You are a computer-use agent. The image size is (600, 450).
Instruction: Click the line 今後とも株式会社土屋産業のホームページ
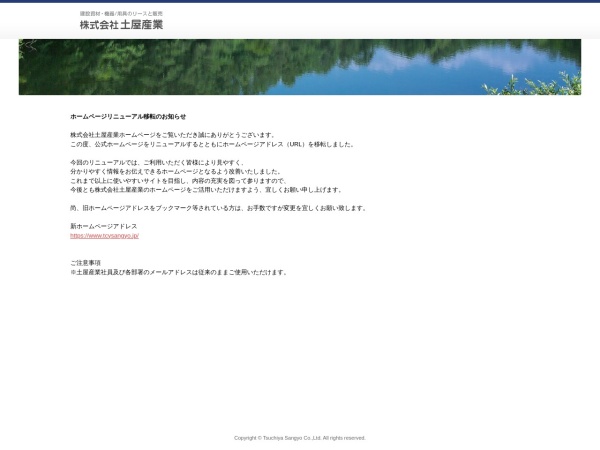(207, 190)
